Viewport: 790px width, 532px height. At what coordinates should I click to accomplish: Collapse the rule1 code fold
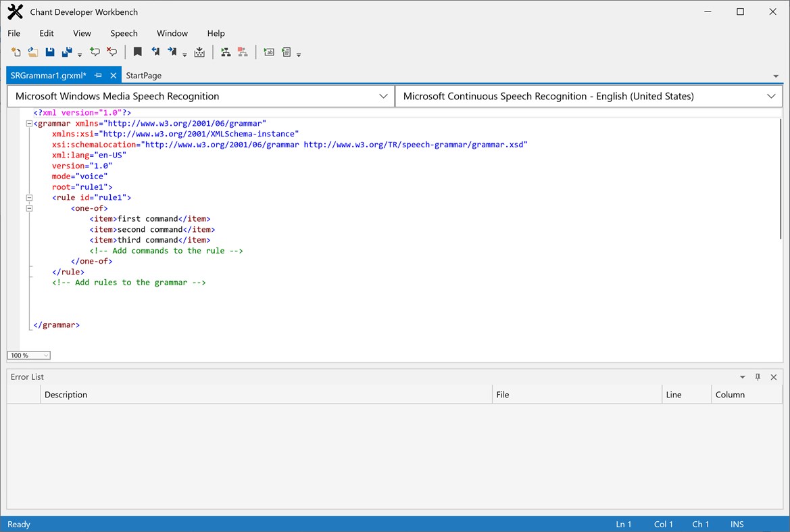click(29, 197)
